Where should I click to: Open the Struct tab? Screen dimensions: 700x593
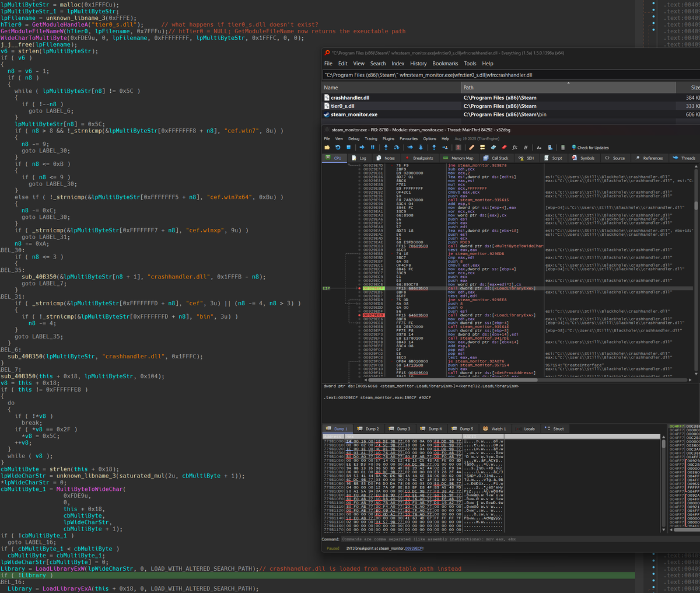[555, 429]
